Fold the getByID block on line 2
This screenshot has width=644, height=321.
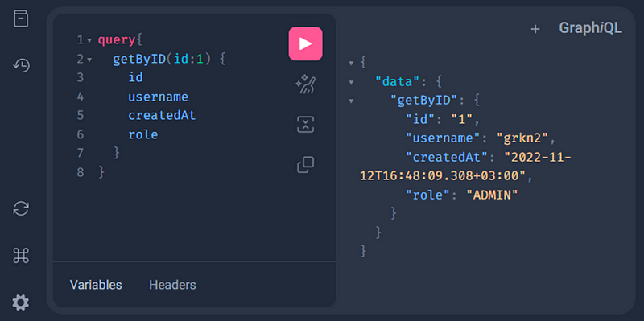(x=89, y=60)
